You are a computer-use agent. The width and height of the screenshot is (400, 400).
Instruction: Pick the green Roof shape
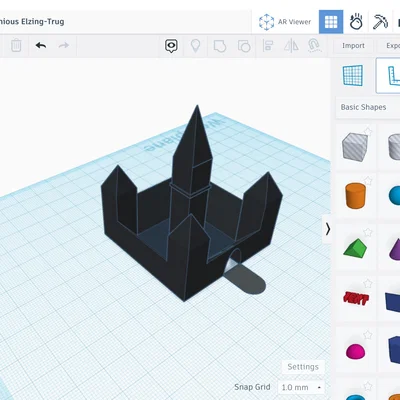pos(355,248)
